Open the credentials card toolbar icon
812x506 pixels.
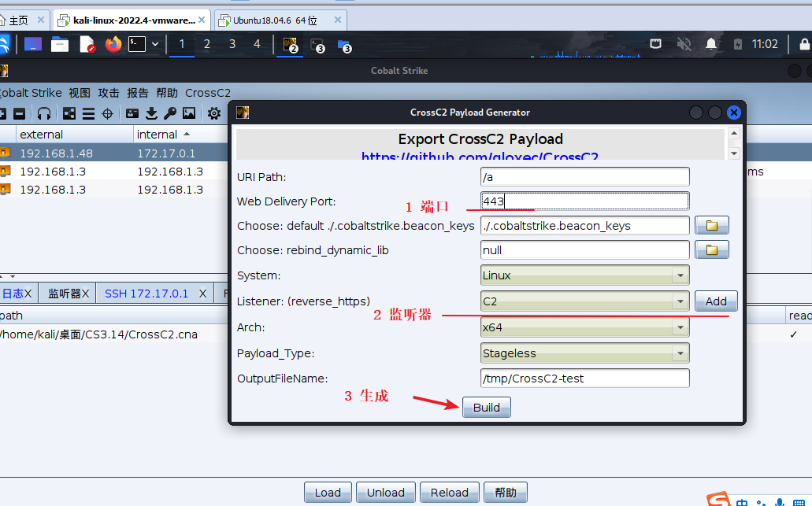click(x=132, y=113)
